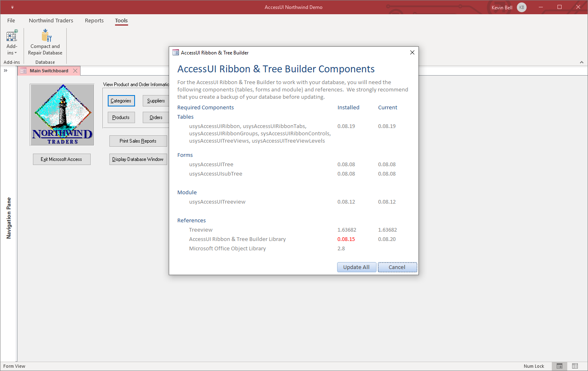Image resolution: width=588 pixels, height=371 pixels.
Task: Click Display Database Window button
Action: click(x=138, y=159)
